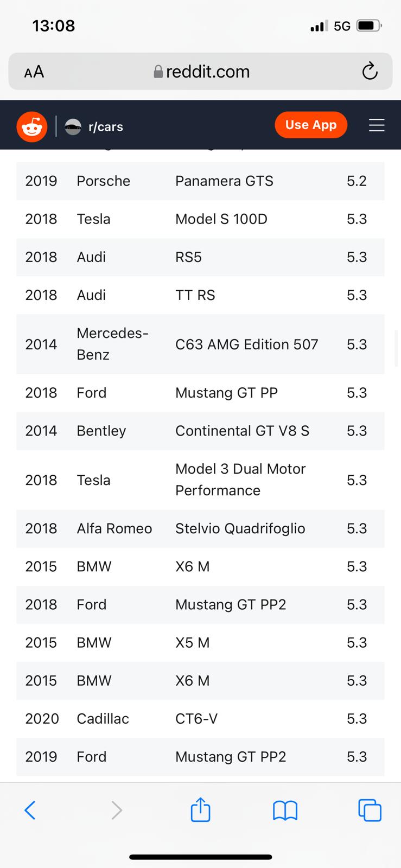Tap the Reddit Snoo logo
401x868 pixels.
click(x=32, y=126)
